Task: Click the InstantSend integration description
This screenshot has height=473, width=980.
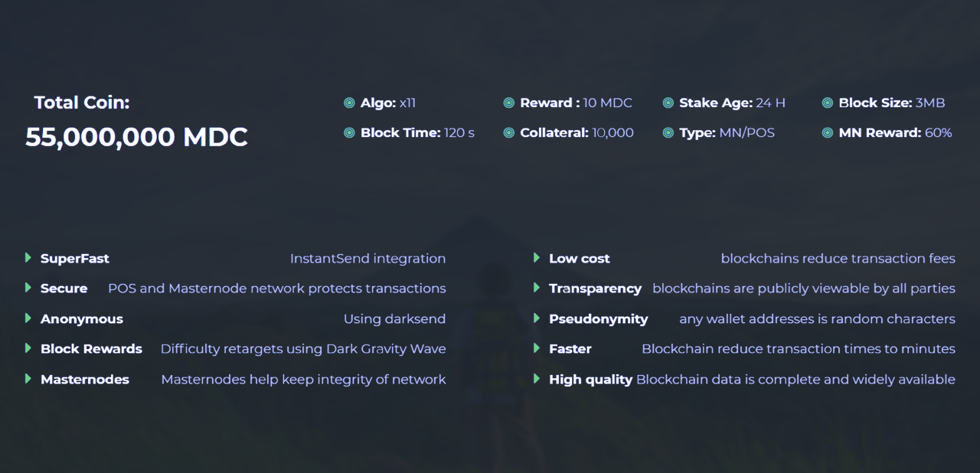Action: pyautogui.click(x=367, y=259)
